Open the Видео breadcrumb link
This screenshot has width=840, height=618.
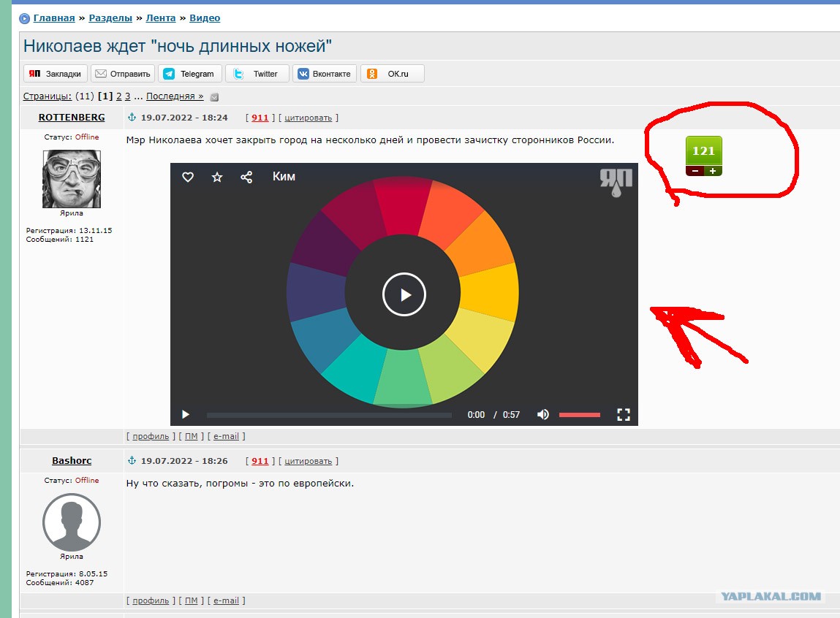(x=205, y=18)
